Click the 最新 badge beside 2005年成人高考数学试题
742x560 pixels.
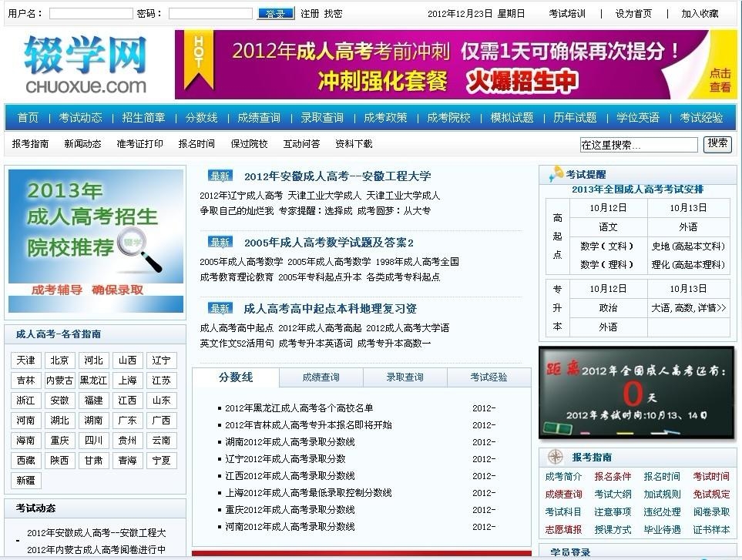tap(220, 243)
